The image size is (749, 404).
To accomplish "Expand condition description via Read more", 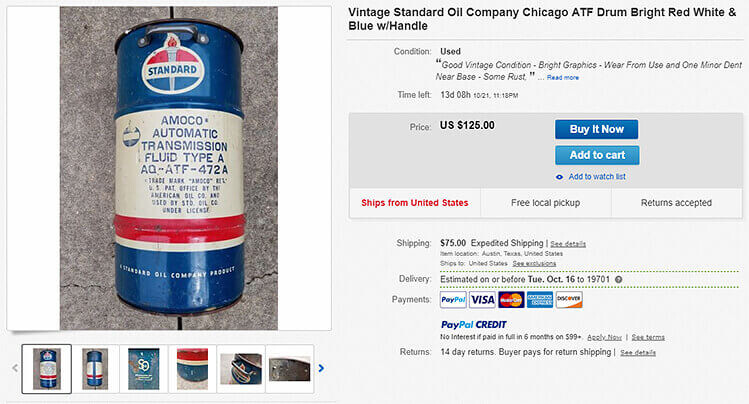I will (563, 77).
